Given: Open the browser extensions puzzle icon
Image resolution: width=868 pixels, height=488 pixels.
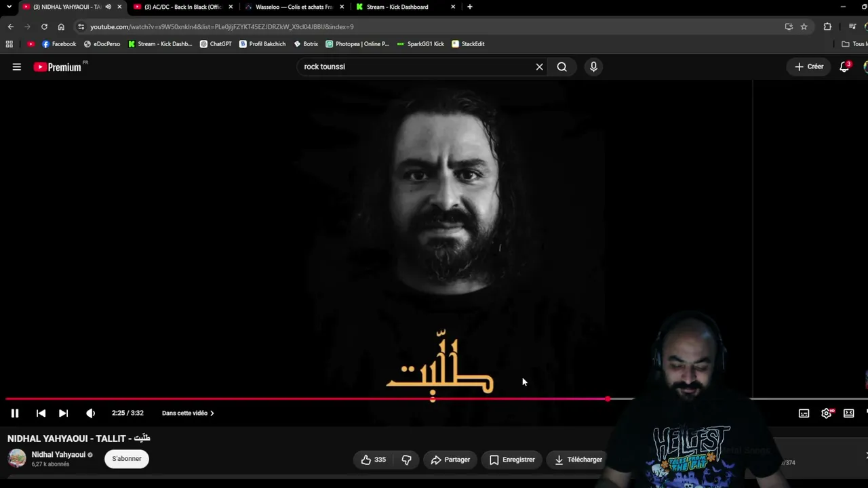Looking at the screenshot, I should [827, 26].
